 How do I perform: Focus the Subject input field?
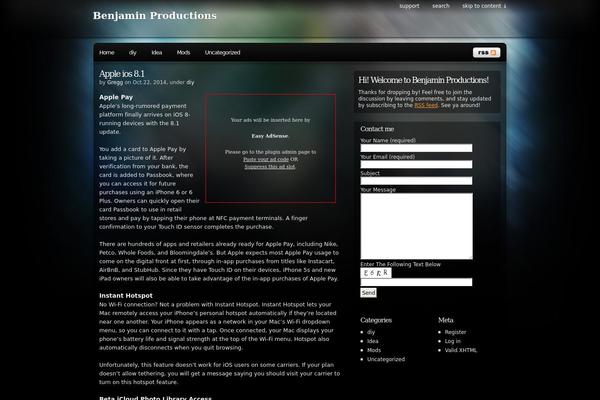(416, 181)
